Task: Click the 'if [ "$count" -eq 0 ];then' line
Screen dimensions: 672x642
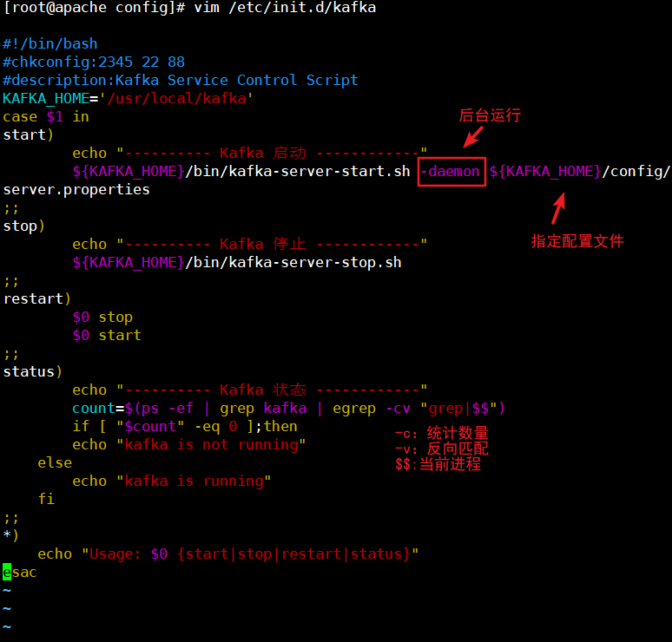Action: [x=185, y=427]
